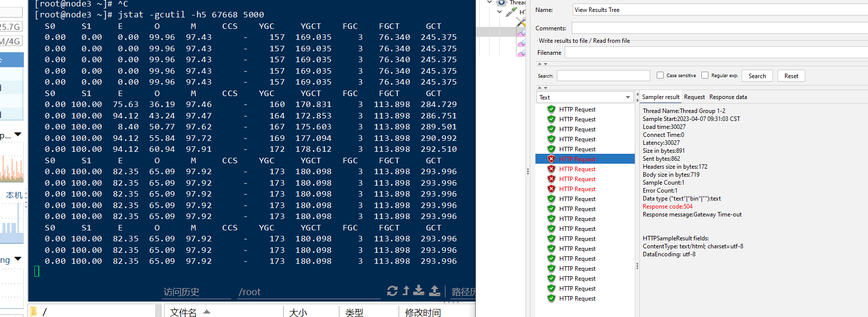
Task: Sort by the 大小 column header
Action: click(x=298, y=313)
